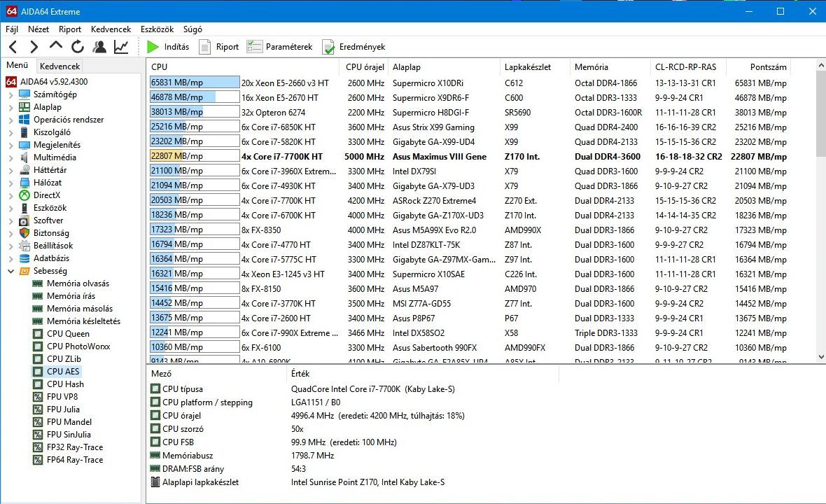The image size is (826, 504).
Task: Open the Memória írás benchmark
Action: (x=64, y=296)
